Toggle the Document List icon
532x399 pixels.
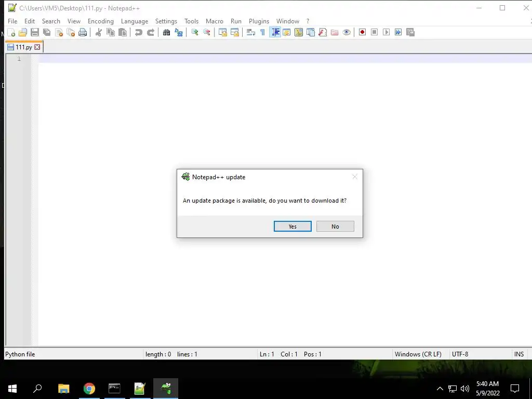311,32
